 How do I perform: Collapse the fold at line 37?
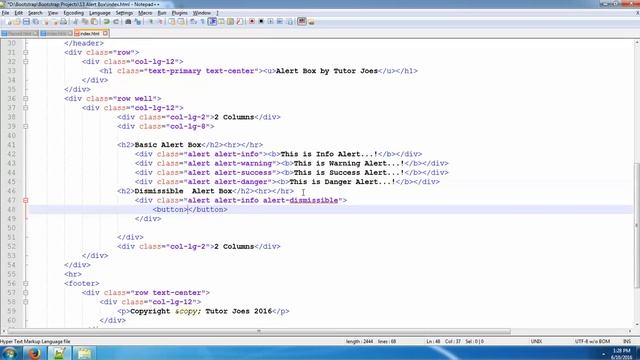25,108
